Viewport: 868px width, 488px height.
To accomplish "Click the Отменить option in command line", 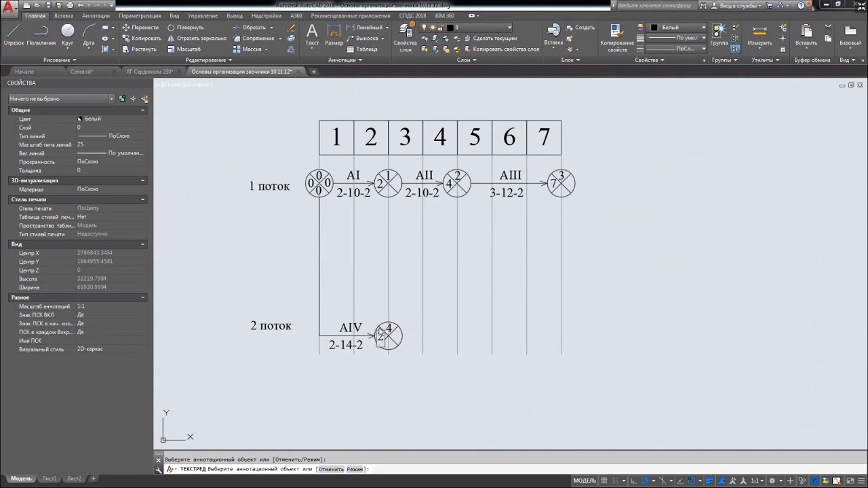I will [x=330, y=469].
